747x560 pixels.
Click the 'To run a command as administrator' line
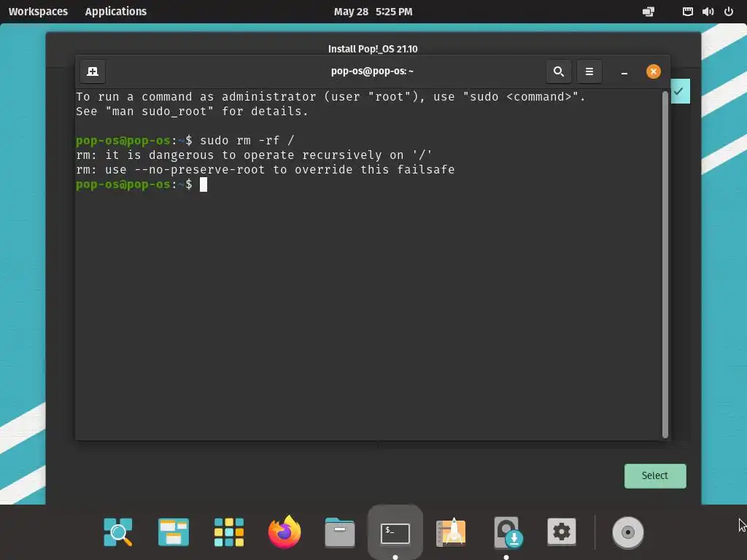pos(330,97)
